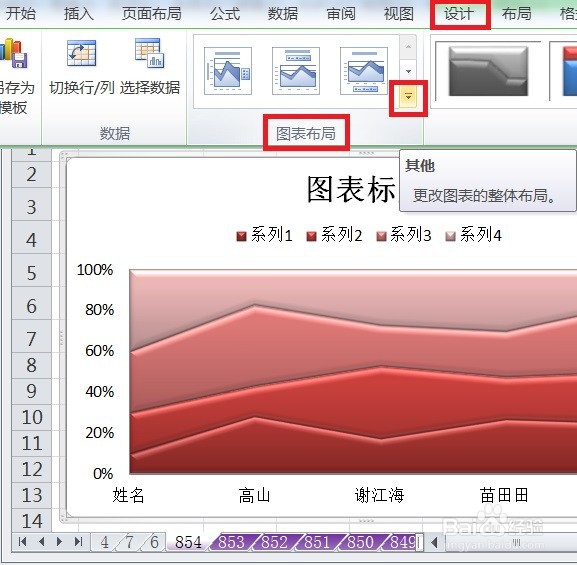Viewport: 577px width, 565px height.
Task: Select the gray chart style thumbnail
Action: (488, 71)
